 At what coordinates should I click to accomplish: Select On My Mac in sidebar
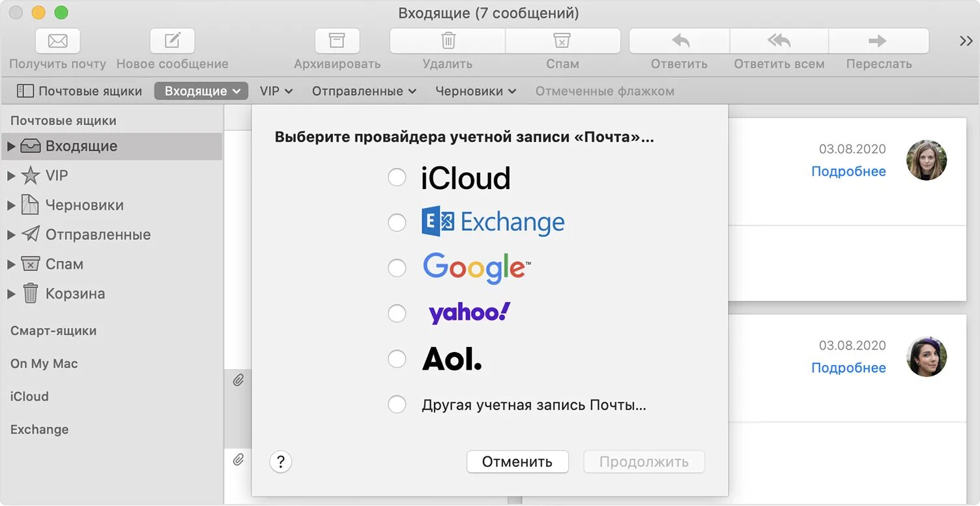point(44,364)
